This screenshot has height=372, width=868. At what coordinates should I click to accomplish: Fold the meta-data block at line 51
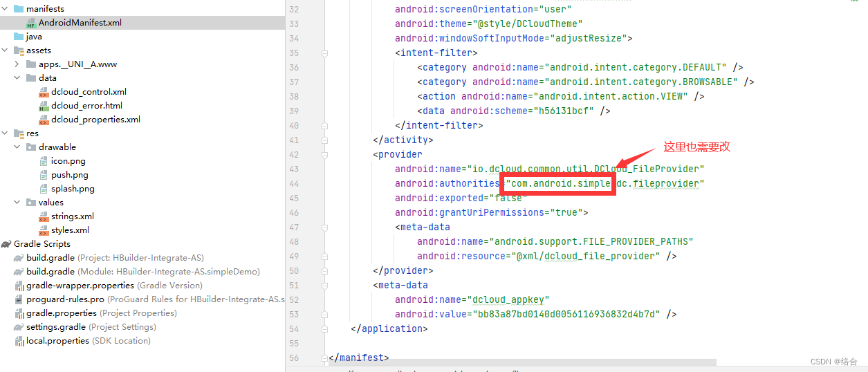coord(324,286)
